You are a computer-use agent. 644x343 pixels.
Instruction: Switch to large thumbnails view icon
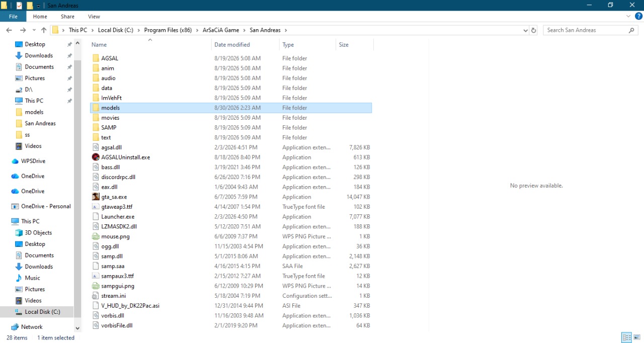(x=637, y=337)
